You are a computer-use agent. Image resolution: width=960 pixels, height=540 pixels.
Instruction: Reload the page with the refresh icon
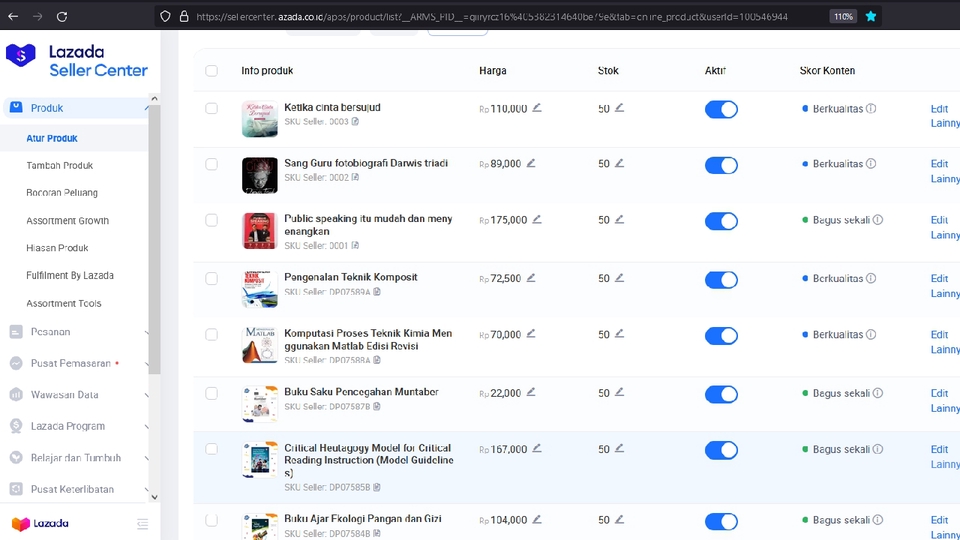tap(62, 17)
